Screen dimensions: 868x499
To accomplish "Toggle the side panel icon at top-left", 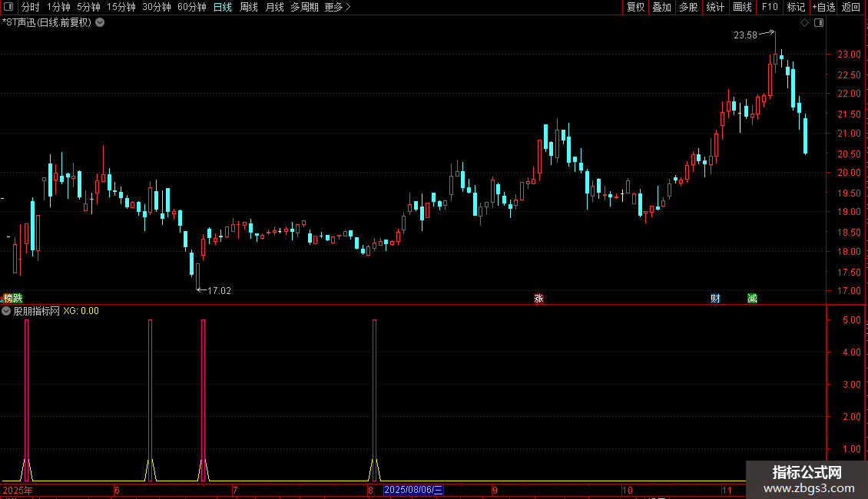I will click(x=8, y=7).
